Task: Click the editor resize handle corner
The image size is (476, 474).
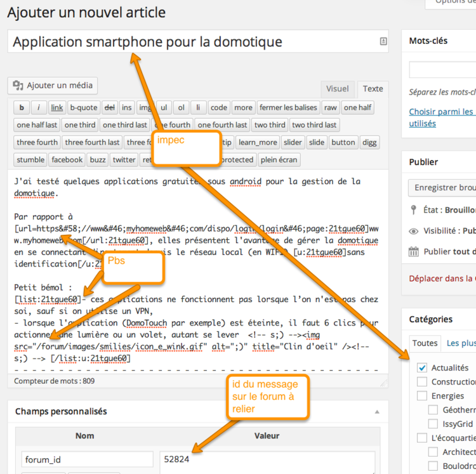Action: coord(384,383)
